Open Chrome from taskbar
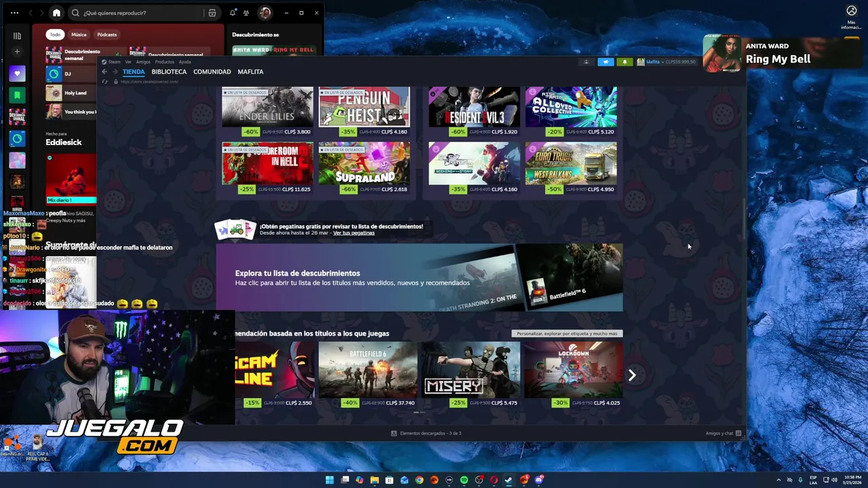Screen dimensions: 868x488 (419, 480)
